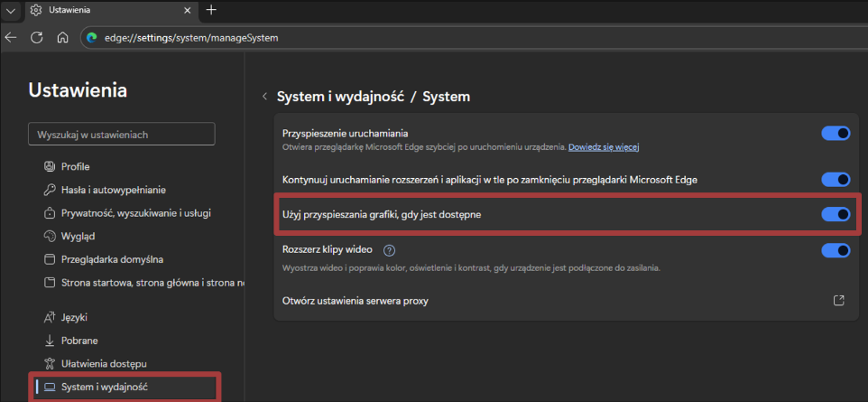This screenshot has height=402, width=868.
Task: Open Otwórz ustawienia serwera proxy
Action: tap(565, 301)
